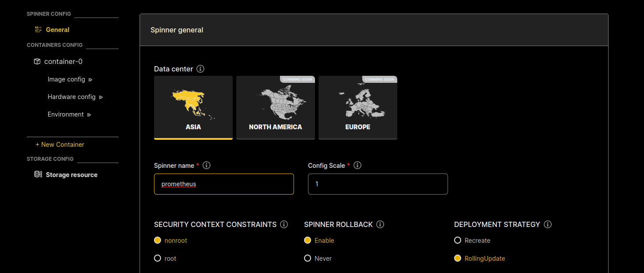Click info icon beside Config Scale
The image size is (644, 273).
357,165
